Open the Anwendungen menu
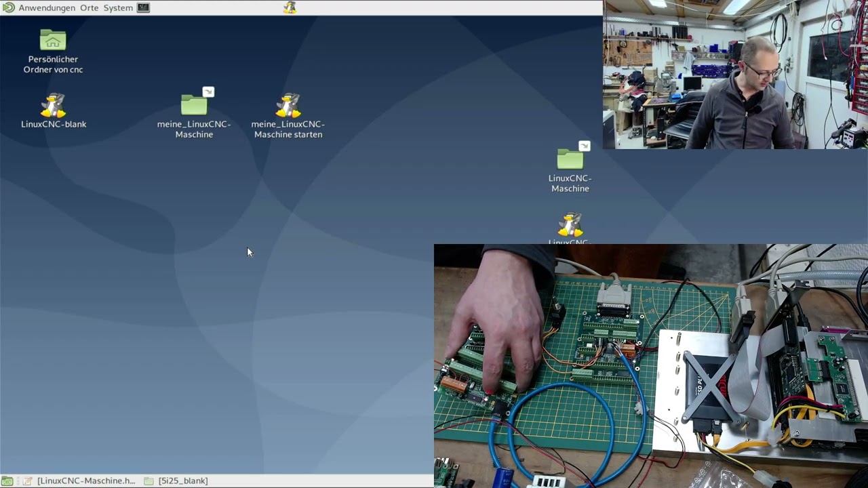This screenshot has height=488, width=868. pyautogui.click(x=47, y=7)
